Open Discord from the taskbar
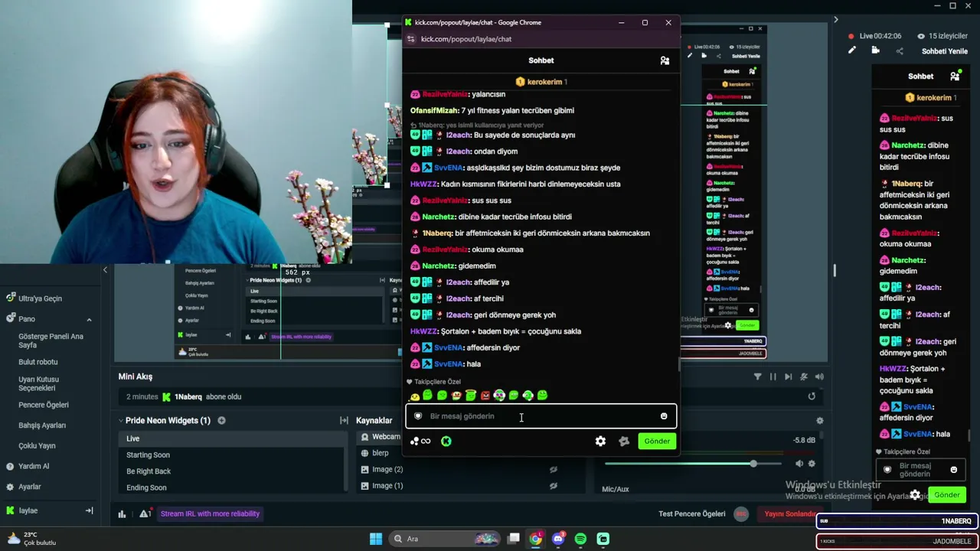The image size is (980, 551). click(558, 539)
